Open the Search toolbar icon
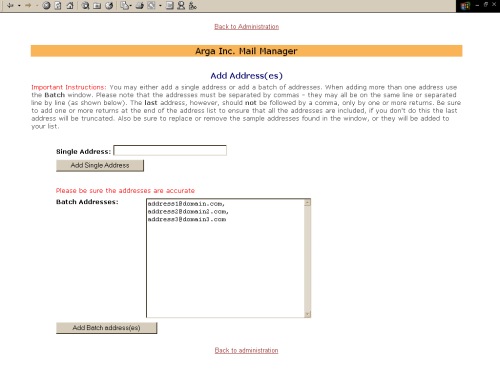The width and height of the screenshot is (500, 375). [85, 5]
